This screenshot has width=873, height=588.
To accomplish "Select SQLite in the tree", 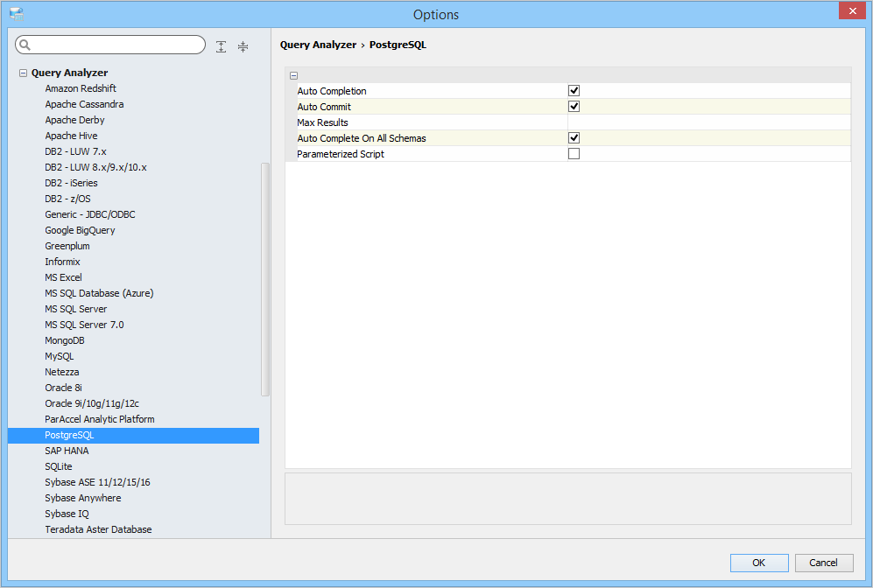I will (59, 466).
